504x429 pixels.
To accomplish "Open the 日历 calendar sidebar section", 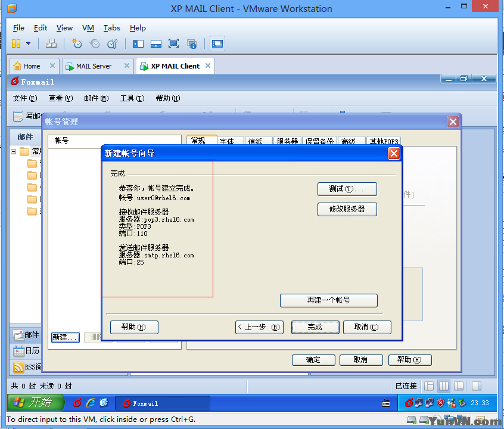I will tap(26, 351).
